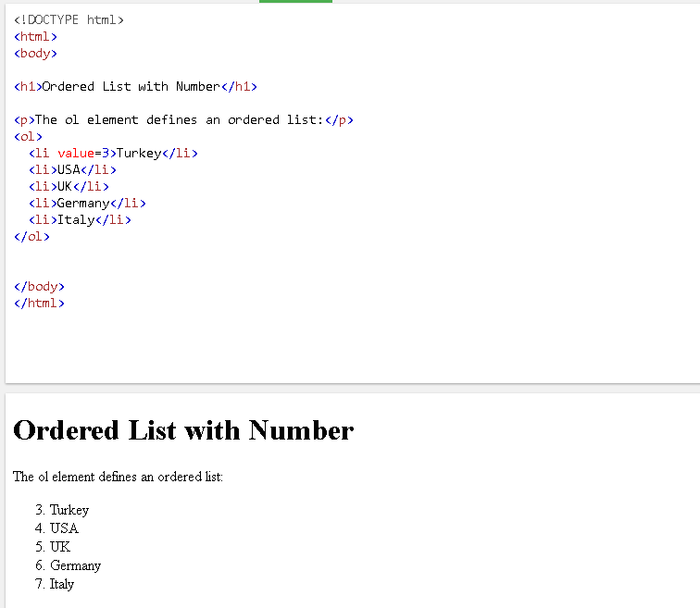Click the 'value=3' attribute in the Turkey line
This screenshot has height=608, width=700.
pos(83,153)
